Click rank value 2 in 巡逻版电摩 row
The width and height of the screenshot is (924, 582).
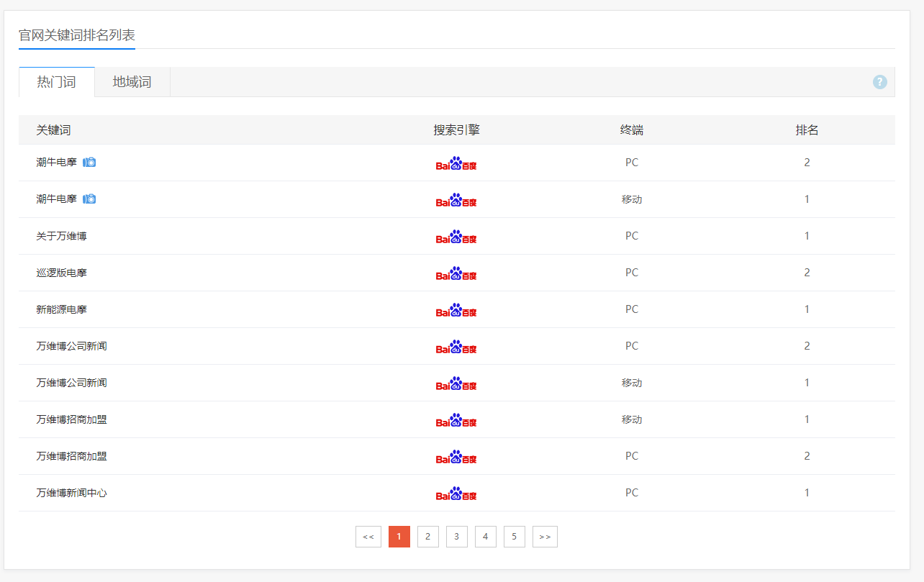(807, 273)
